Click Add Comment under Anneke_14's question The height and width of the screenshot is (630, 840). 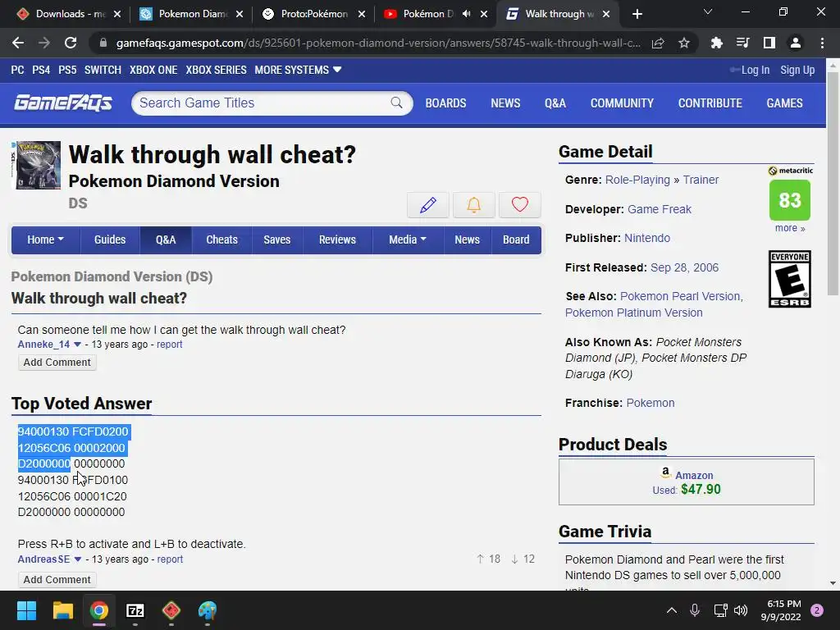[x=57, y=362]
